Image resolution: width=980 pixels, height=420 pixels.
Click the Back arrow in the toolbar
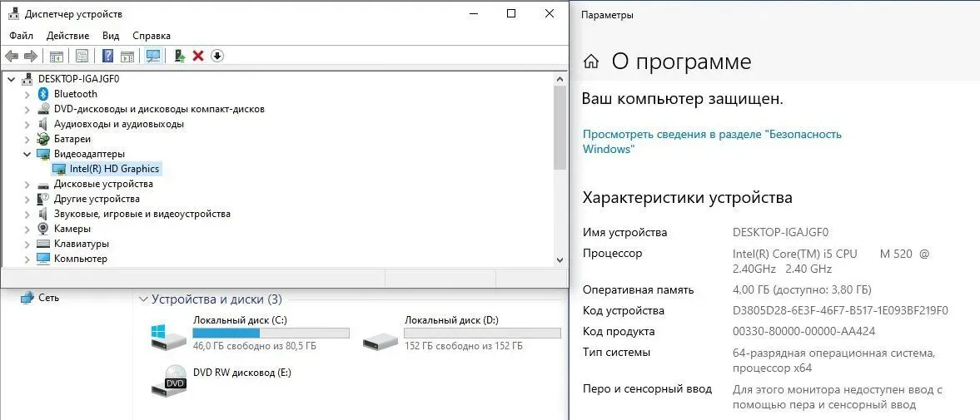(x=11, y=56)
